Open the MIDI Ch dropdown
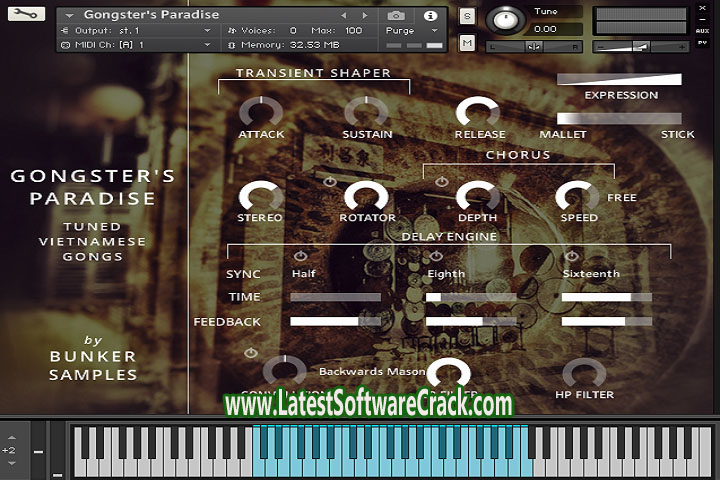The image size is (720, 480). (208, 45)
